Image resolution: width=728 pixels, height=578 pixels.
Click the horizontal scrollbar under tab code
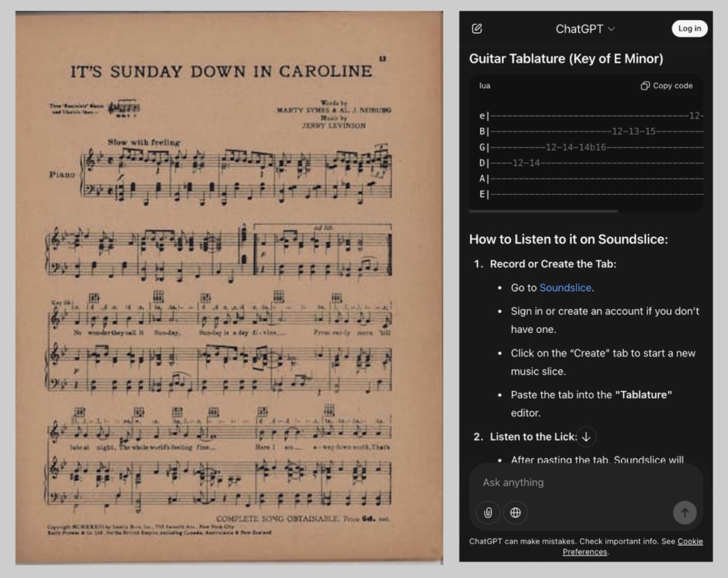[x=543, y=211]
